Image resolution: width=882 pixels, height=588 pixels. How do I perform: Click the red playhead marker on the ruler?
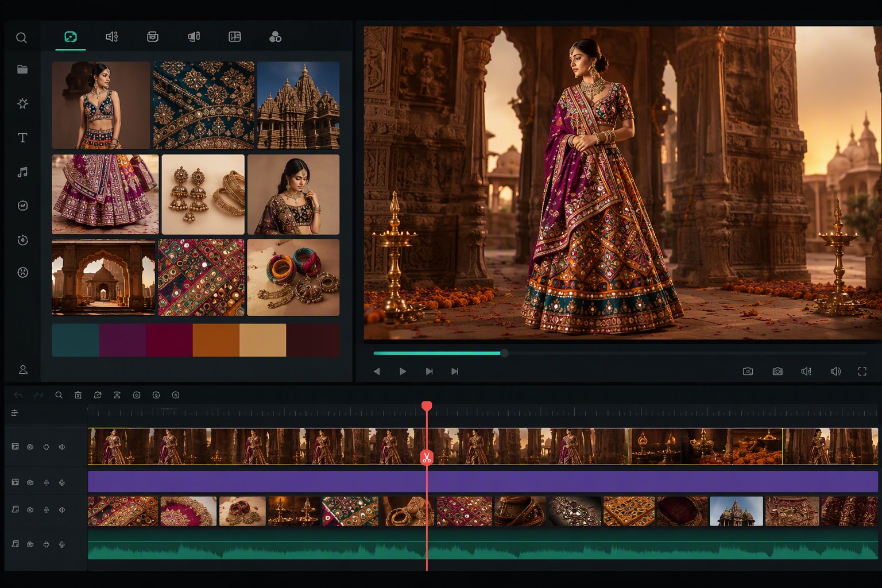pos(427,407)
